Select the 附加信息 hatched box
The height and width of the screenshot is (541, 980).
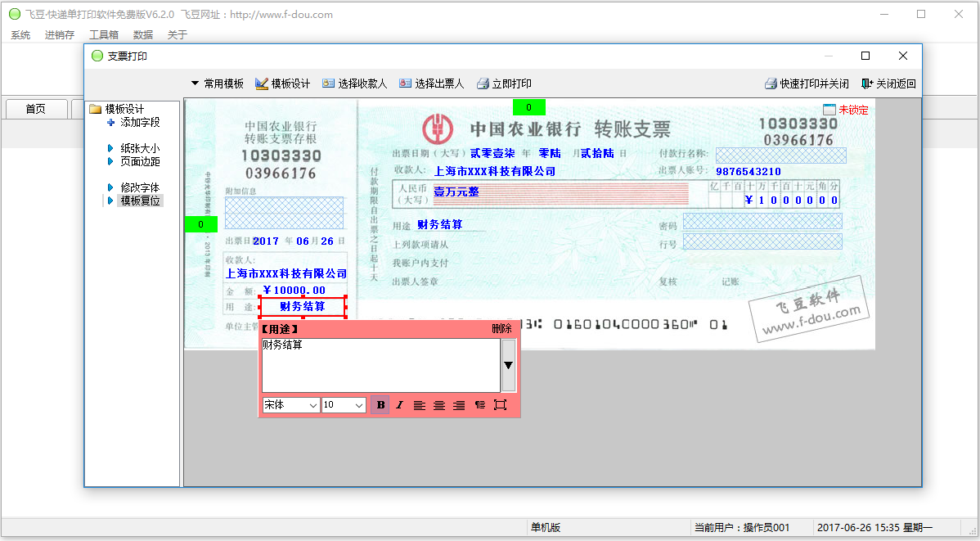285,214
